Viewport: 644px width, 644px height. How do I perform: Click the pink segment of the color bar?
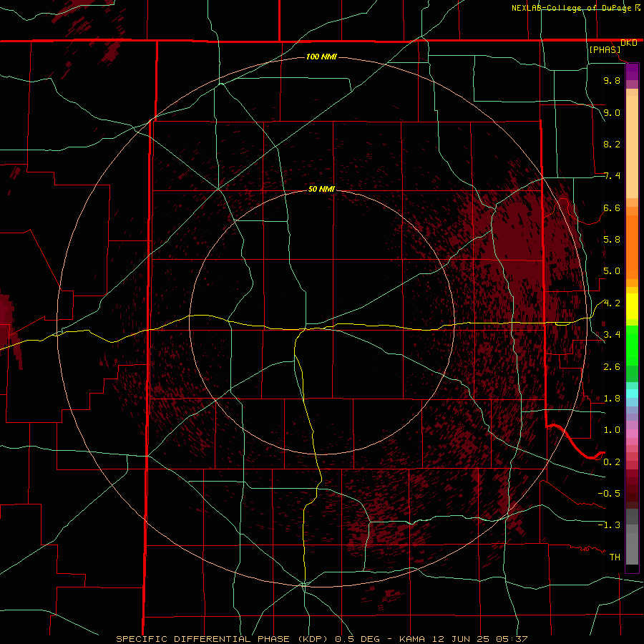point(632,434)
